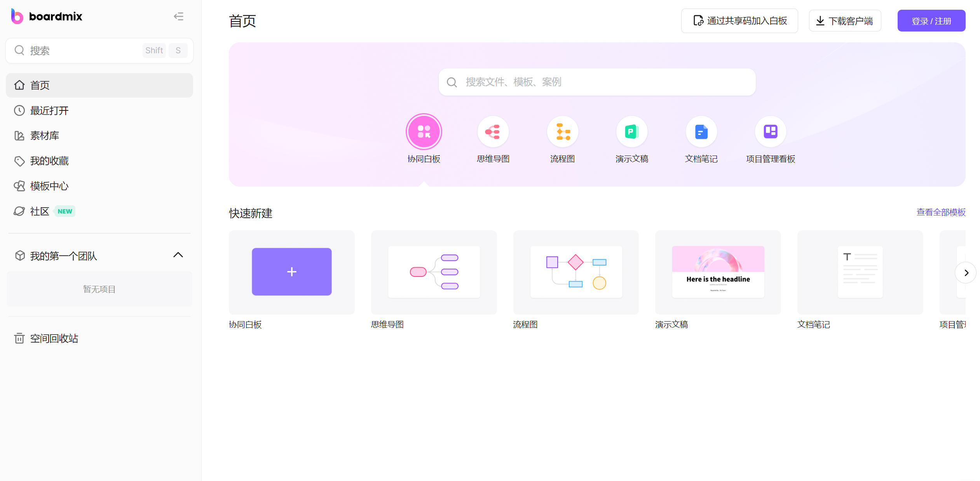Click the 协同白板 pink circle icon
The image size is (980, 481).
[424, 132]
